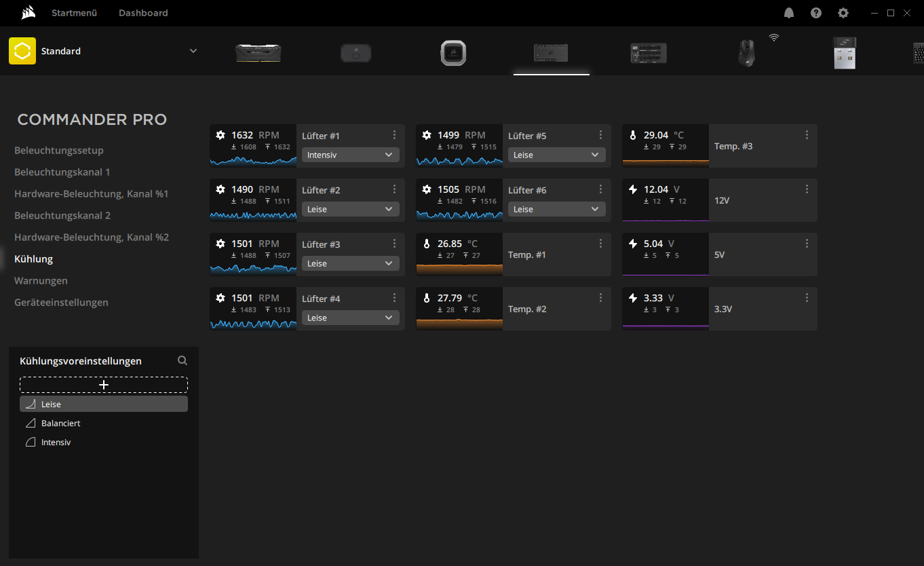Open Hardware-Beleuchtung, Kanal %1
The height and width of the screenshot is (566, 924).
(92, 194)
